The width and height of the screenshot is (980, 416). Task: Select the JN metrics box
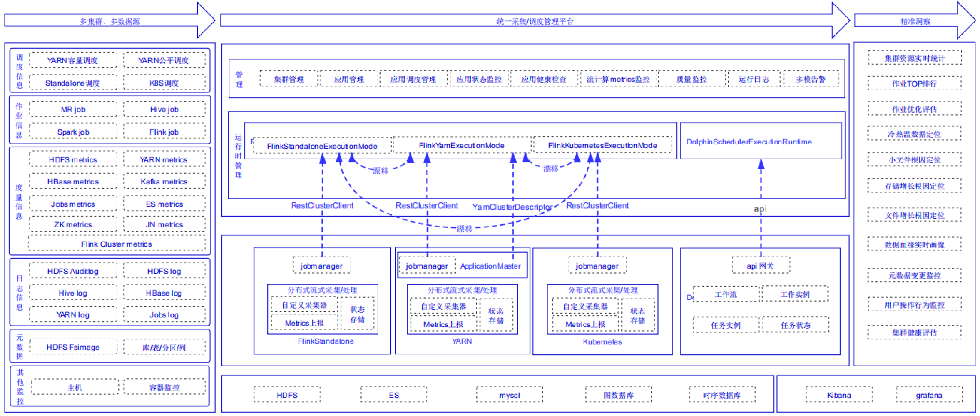[164, 224]
